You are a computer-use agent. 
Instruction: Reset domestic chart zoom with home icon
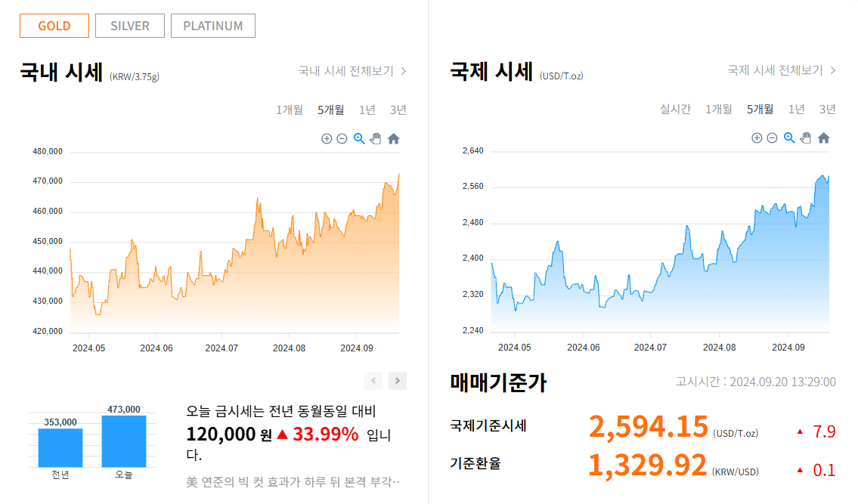[x=393, y=138]
